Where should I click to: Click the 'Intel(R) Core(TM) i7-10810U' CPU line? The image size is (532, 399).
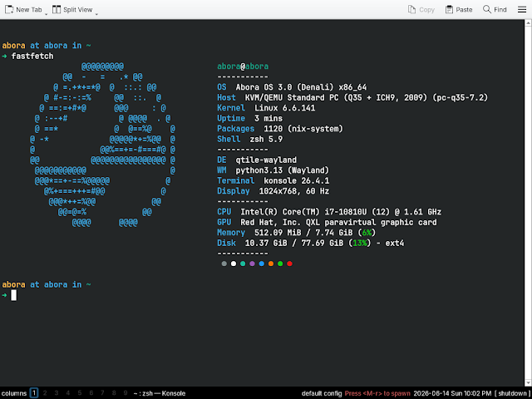point(341,212)
